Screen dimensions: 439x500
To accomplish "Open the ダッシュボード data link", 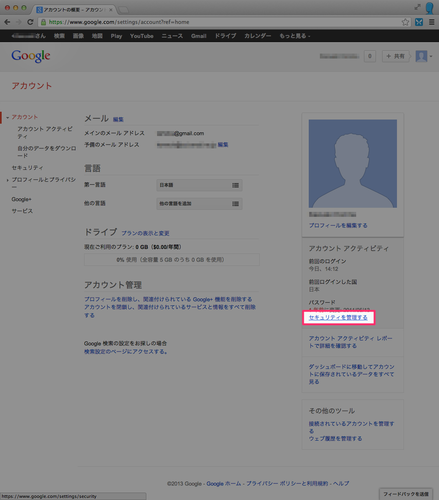I will pyautogui.click(x=352, y=374).
